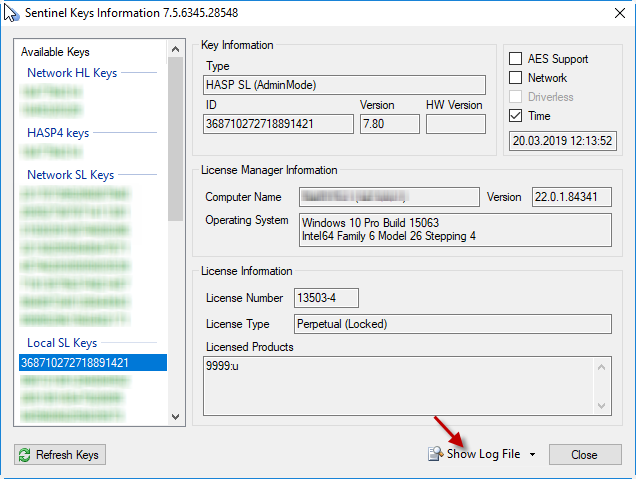Screen dimensions: 636x479
Task: Click the key ID field in Key Information
Action: click(x=278, y=124)
